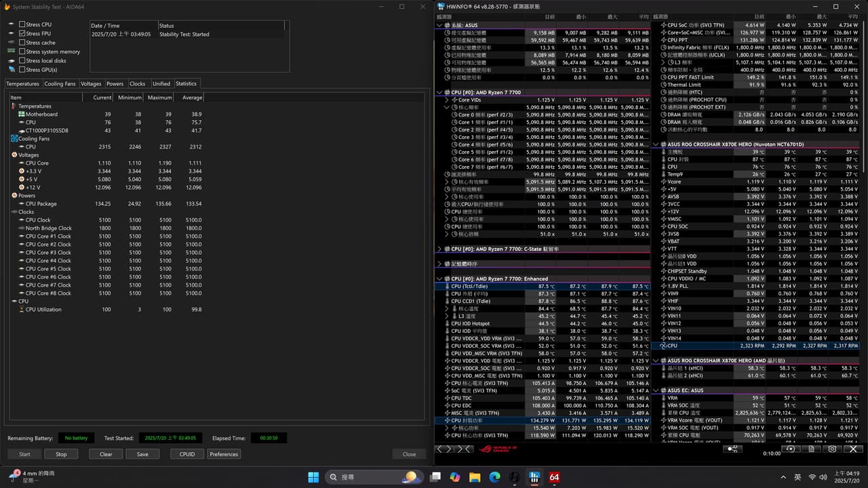
Task: Click the Stress system memory RAM icon
Action: [x=12, y=52]
